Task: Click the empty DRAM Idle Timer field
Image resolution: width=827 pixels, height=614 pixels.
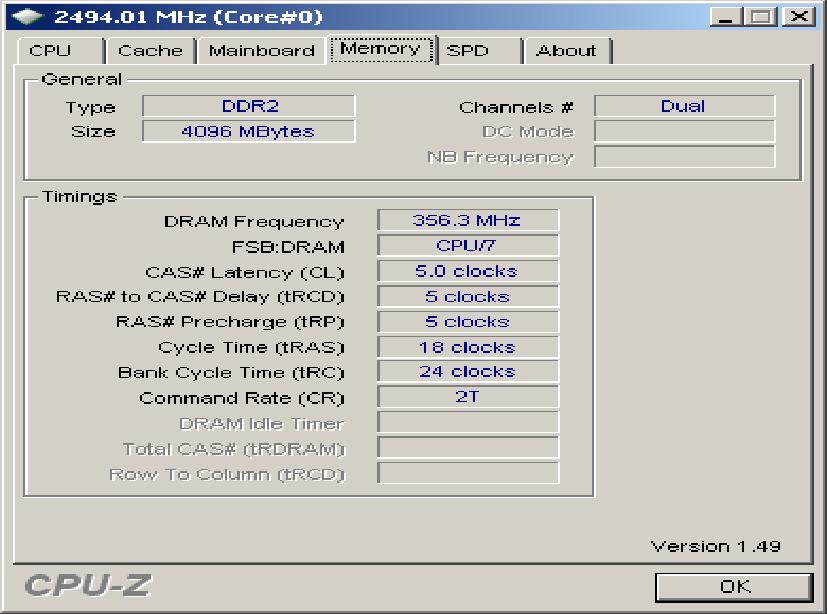Action: (468, 423)
